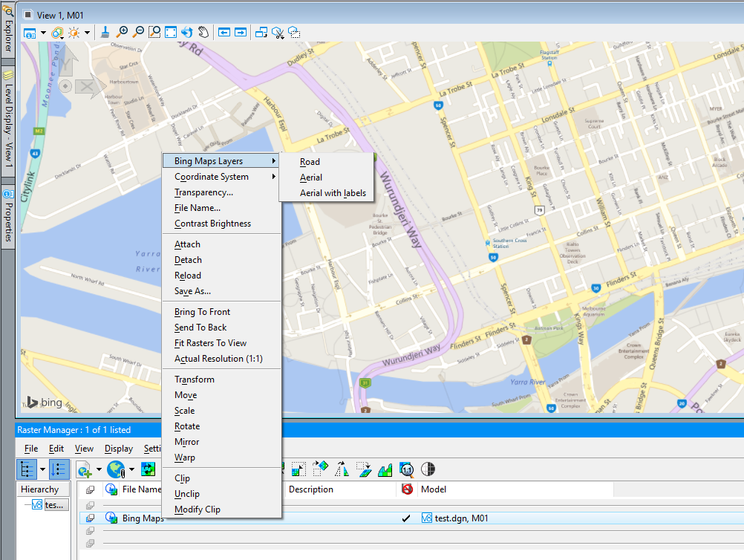Click the Zoom In magnifier icon
The image size is (744, 560).
123,33
